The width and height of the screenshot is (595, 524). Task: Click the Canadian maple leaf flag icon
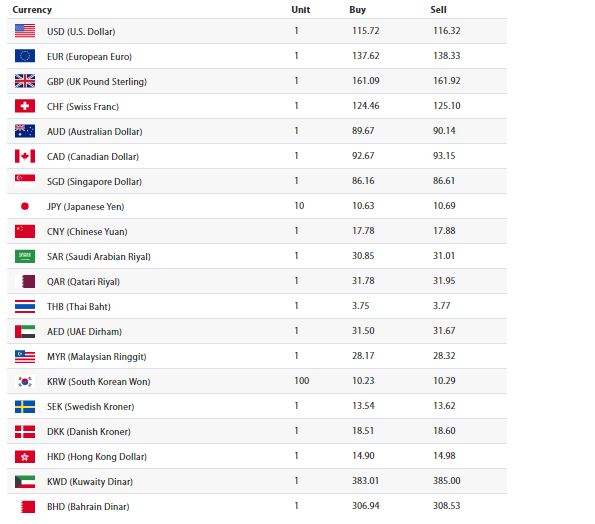coord(25,156)
